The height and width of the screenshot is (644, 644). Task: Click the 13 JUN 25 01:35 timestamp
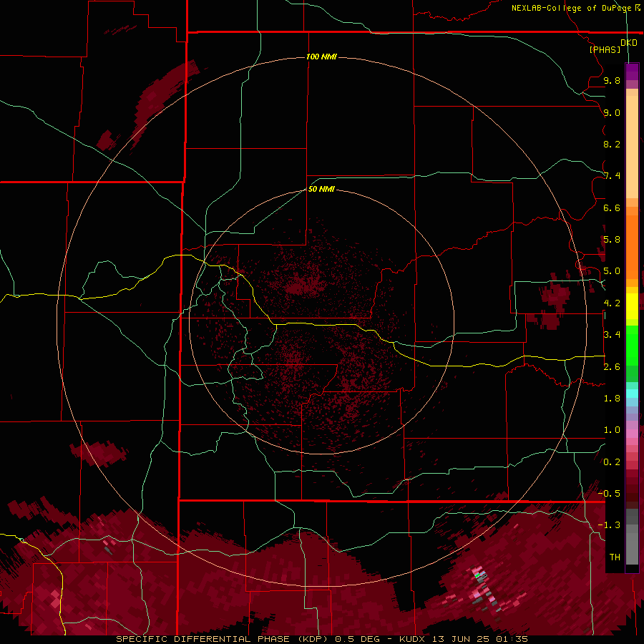coord(479,639)
